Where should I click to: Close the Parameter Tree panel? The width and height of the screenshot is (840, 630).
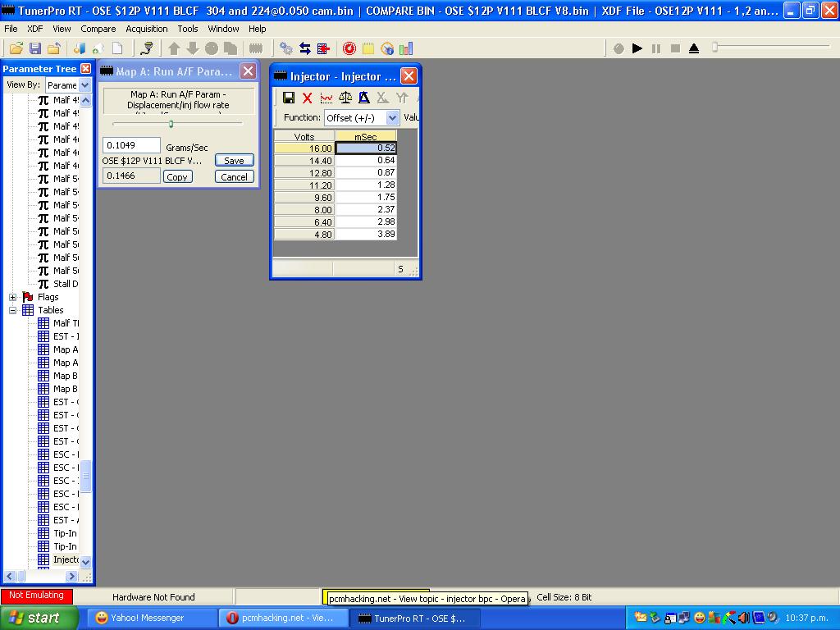coord(85,69)
